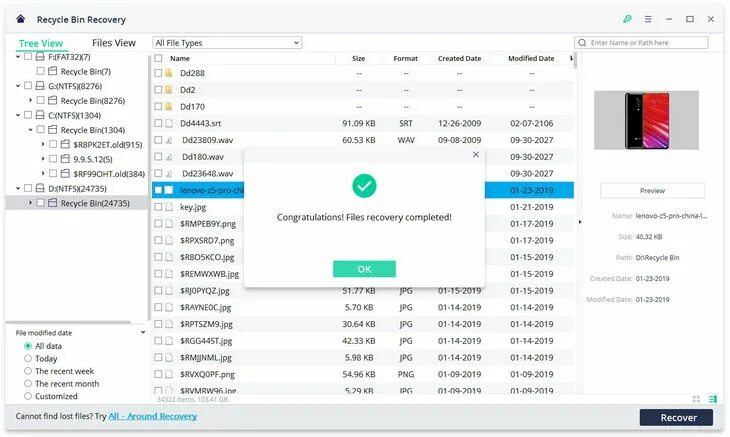Expand the Recycle Bin(8276) node
The width and height of the screenshot is (730, 437).
tap(31, 100)
